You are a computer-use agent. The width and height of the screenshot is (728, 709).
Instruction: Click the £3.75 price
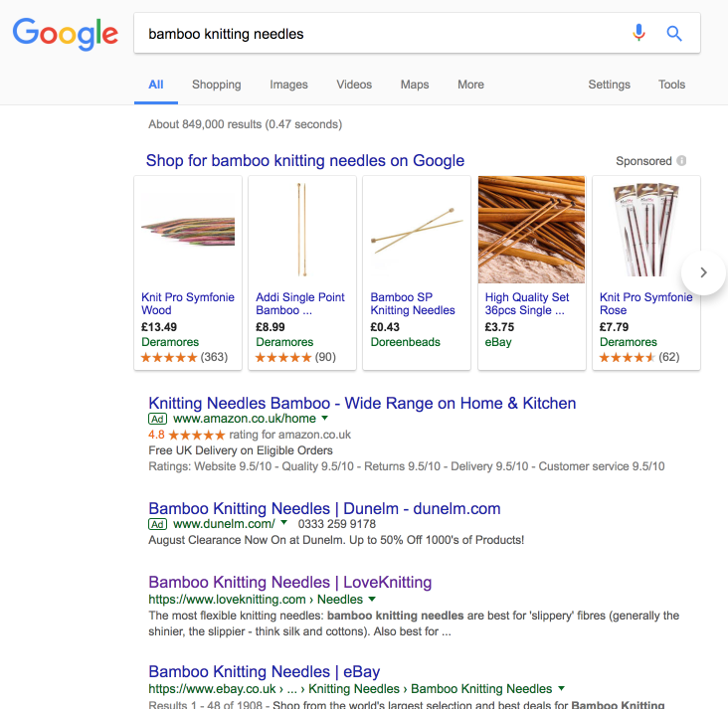[499, 327]
